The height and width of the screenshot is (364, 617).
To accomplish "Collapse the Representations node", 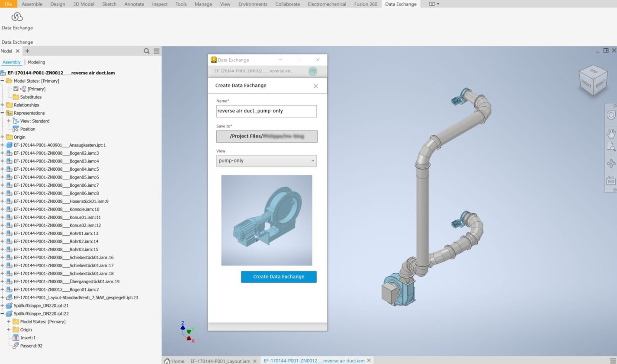I will click(x=3, y=113).
